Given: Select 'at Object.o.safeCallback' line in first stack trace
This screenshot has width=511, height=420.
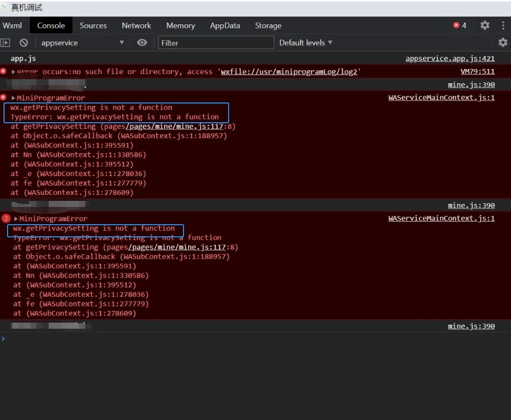Looking at the screenshot, I should (x=119, y=135).
